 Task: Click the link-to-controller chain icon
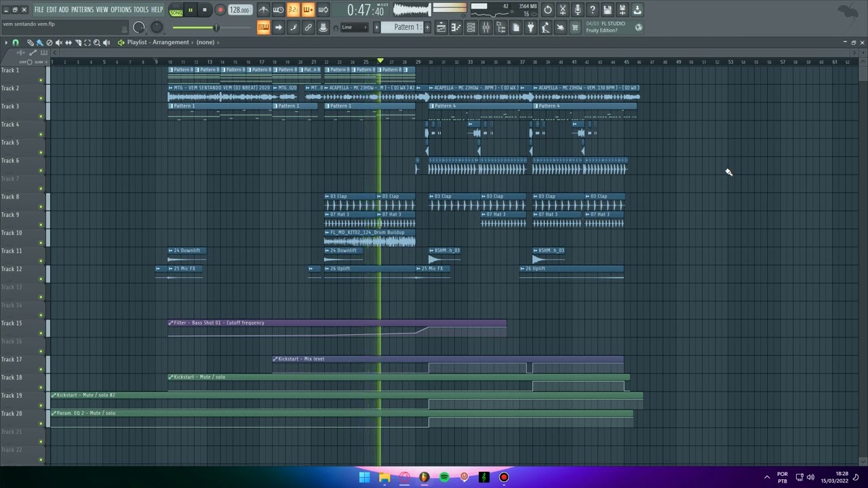coord(308,27)
